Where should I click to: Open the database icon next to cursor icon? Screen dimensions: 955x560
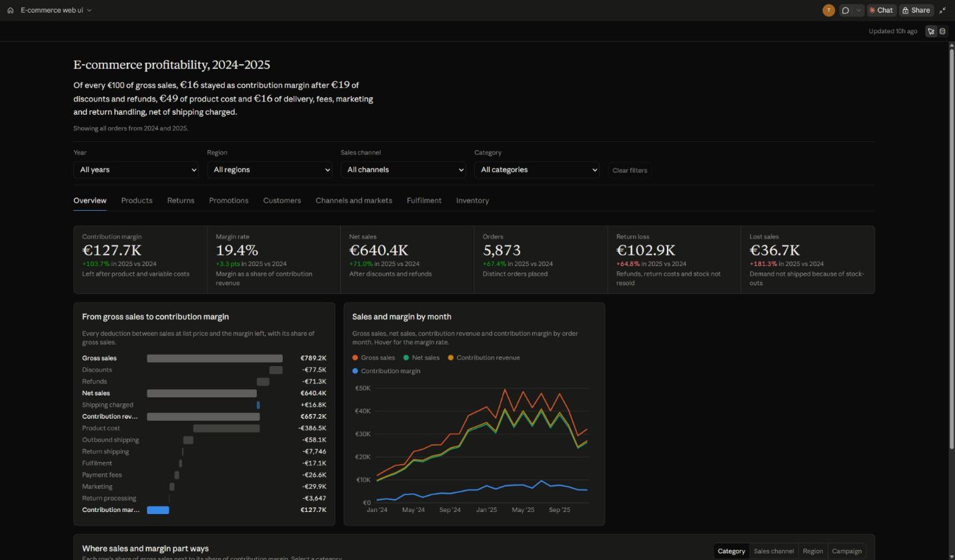(942, 31)
